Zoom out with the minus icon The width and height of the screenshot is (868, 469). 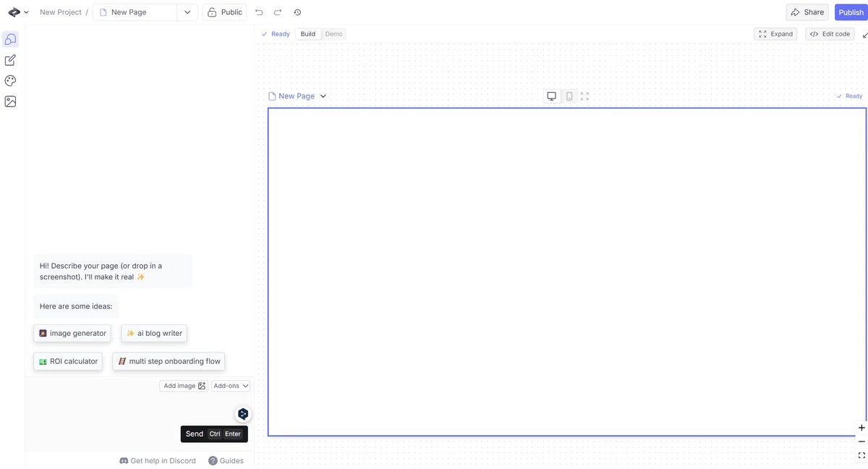[861, 441]
